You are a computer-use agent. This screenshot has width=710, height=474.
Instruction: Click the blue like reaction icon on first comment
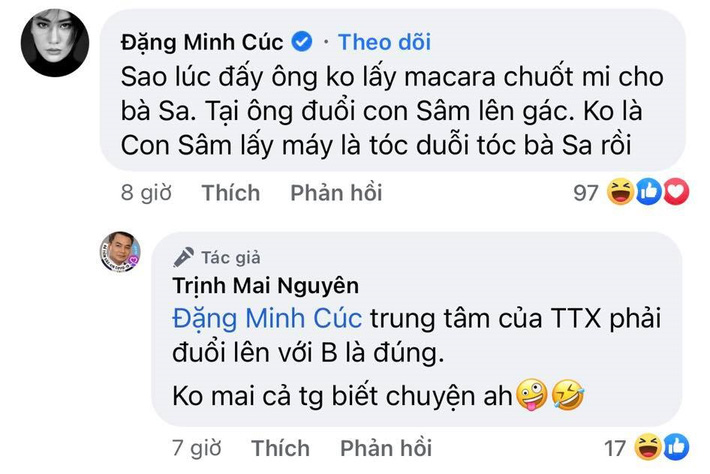(x=648, y=192)
